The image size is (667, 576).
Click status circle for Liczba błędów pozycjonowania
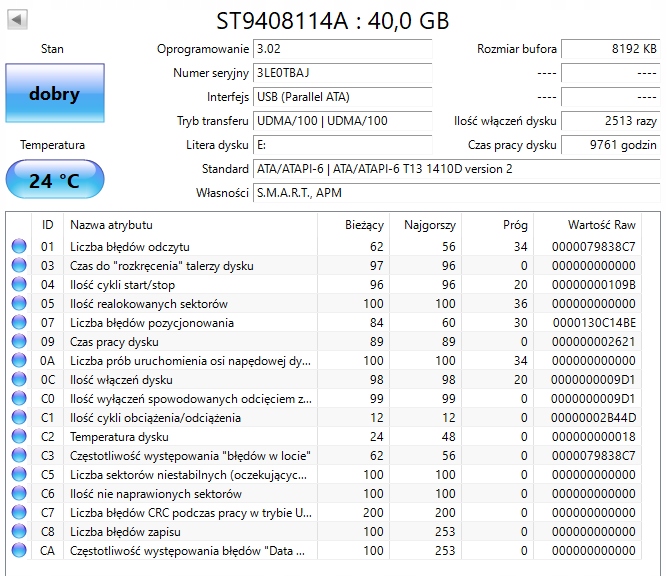pos(19,322)
